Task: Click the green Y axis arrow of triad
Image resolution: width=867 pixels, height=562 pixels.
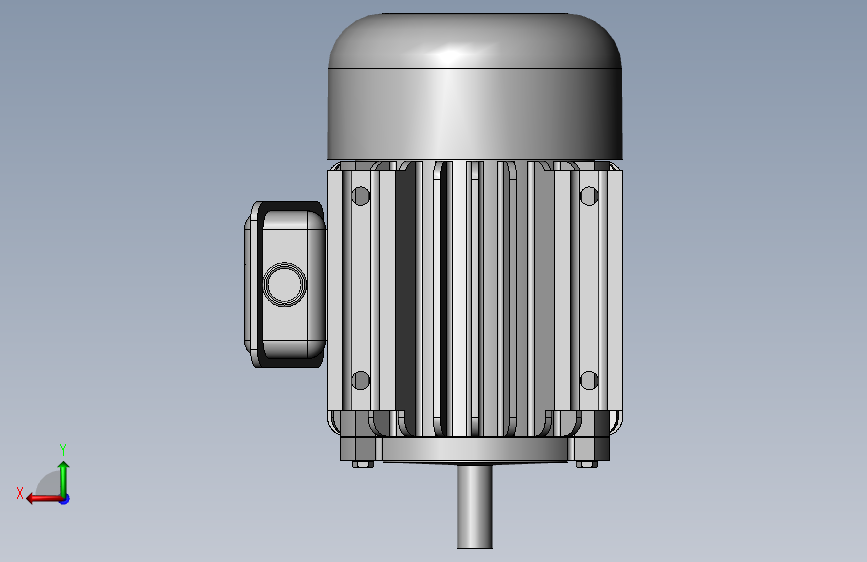Action: [x=64, y=479]
